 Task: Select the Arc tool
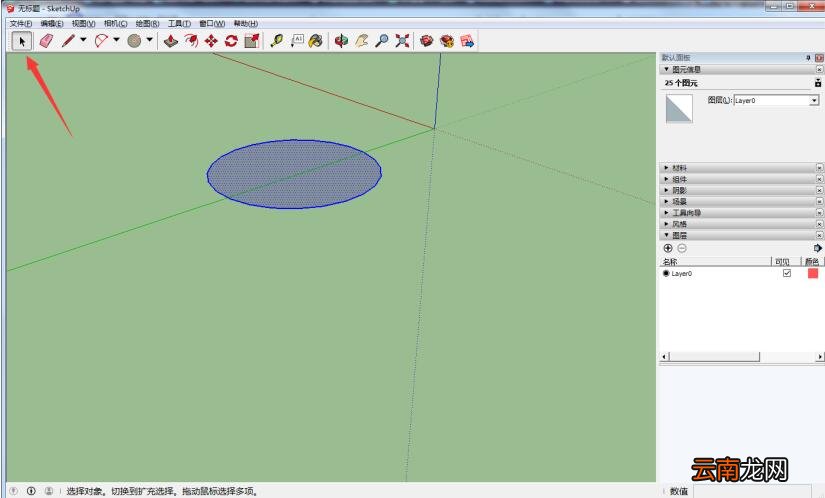click(101, 41)
